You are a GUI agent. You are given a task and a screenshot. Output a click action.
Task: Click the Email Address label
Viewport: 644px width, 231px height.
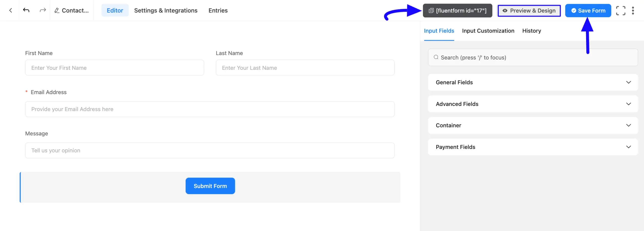click(x=49, y=92)
